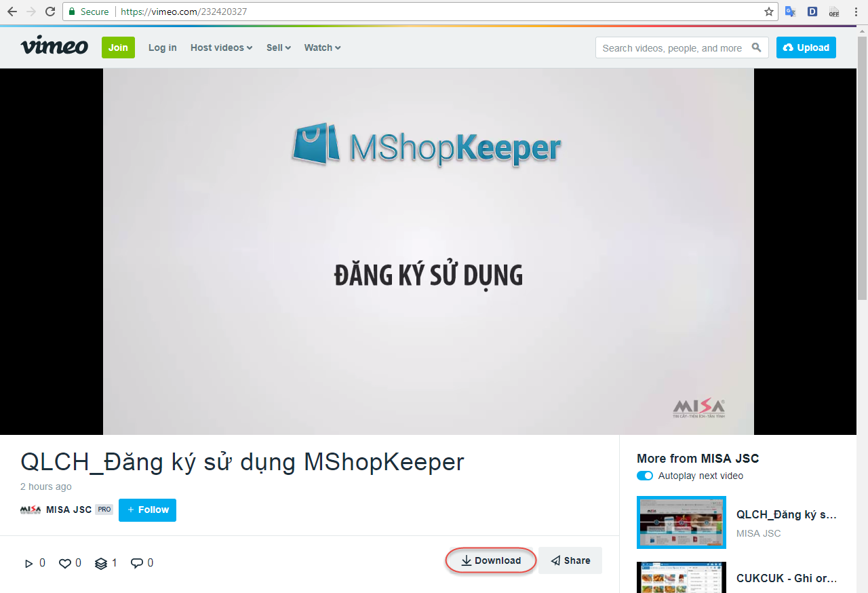The image size is (868, 593).
Task: Like the video with the heart icon
Action: pyautogui.click(x=65, y=563)
